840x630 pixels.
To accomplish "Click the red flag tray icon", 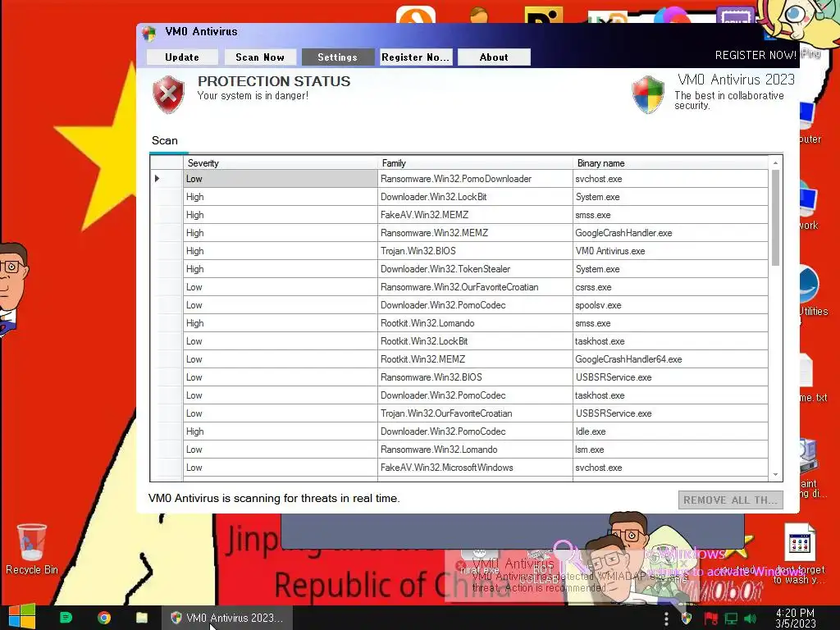I will pyautogui.click(x=710, y=619).
